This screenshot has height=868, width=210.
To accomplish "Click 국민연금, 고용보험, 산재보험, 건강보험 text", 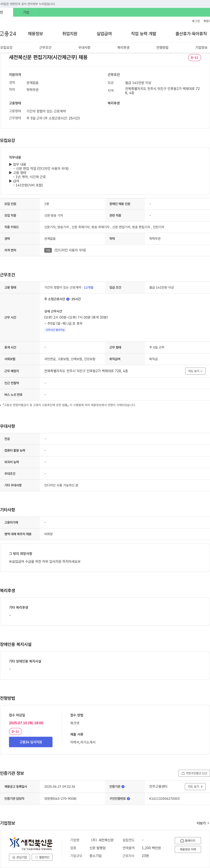I will click(x=70, y=359).
